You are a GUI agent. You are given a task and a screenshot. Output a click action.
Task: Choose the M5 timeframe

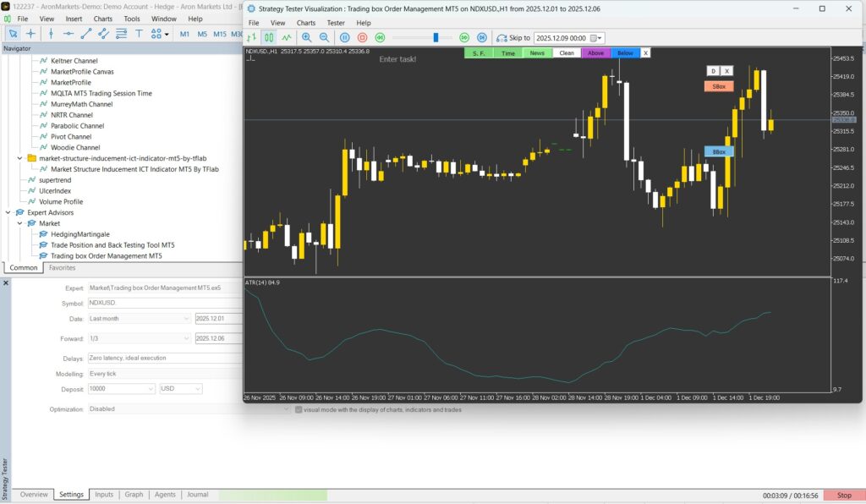202,34
